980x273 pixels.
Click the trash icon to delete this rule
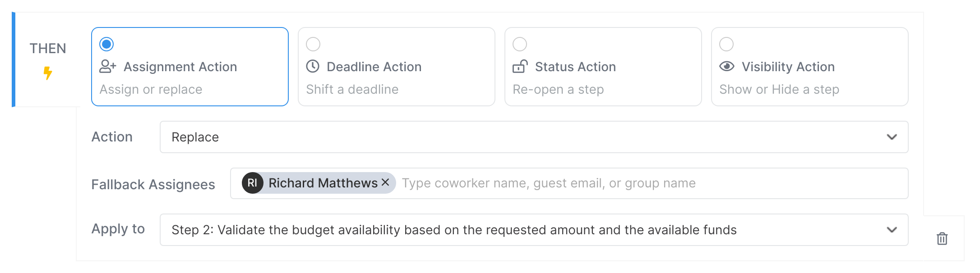pos(942,239)
